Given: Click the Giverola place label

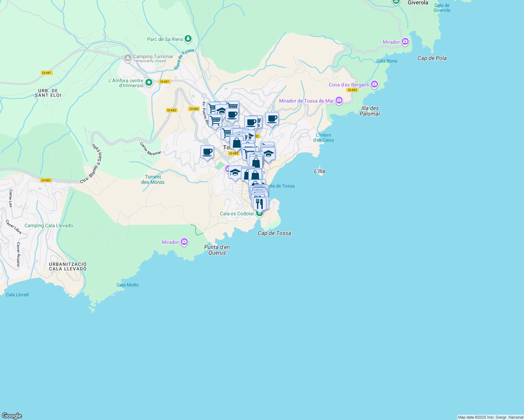Looking at the screenshot, I should click(418, 3).
